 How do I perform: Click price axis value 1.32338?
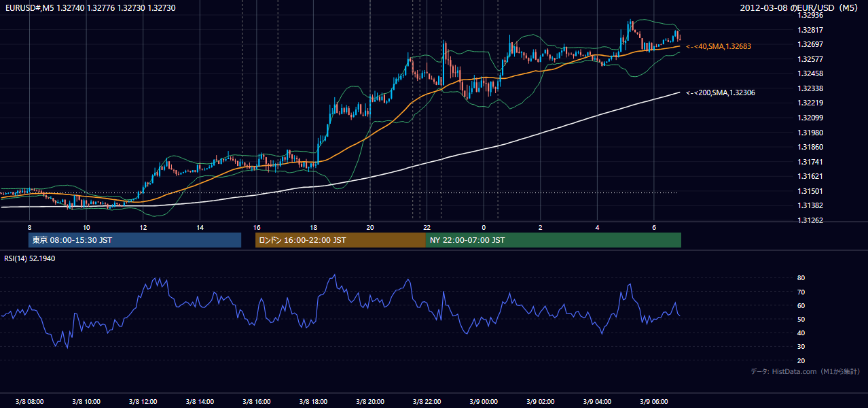[x=810, y=88]
